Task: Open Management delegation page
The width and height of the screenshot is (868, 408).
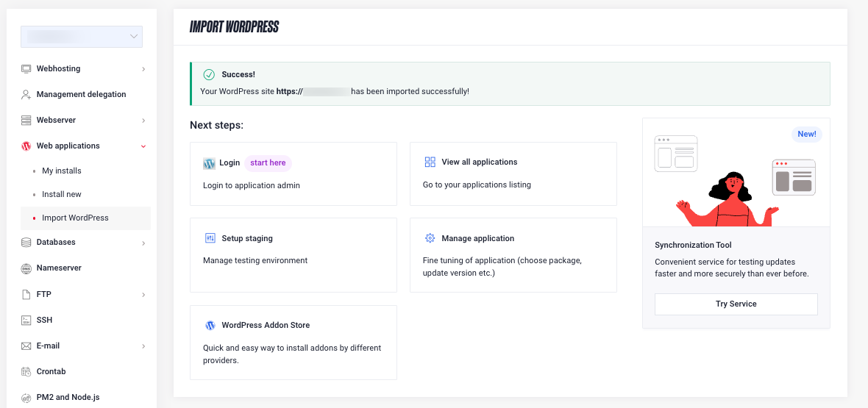Action: coord(81,95)
